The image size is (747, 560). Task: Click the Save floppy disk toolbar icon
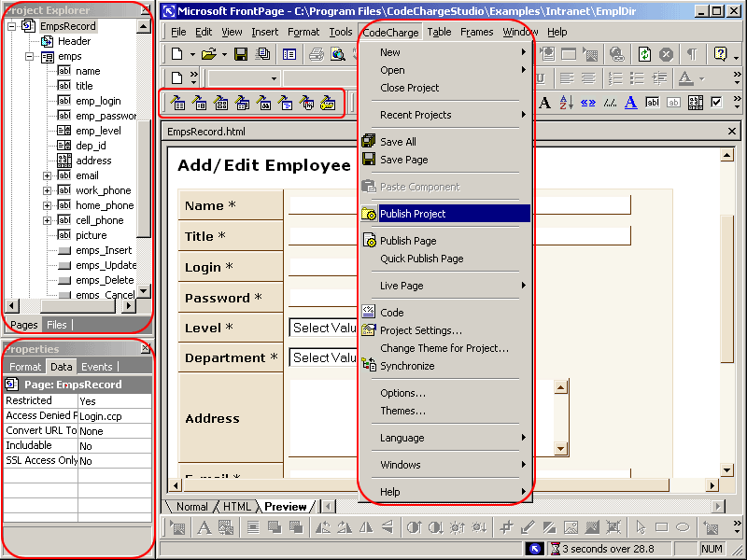241,54
